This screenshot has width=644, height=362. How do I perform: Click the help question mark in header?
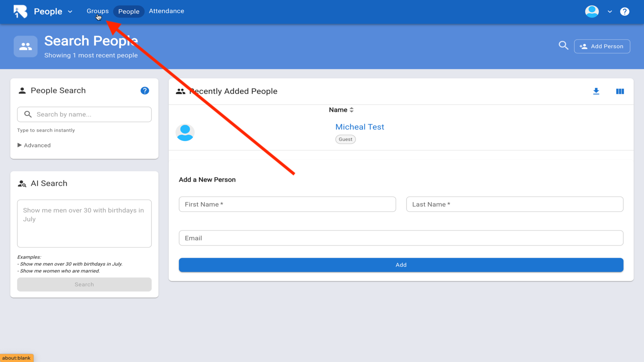point(625,11)
